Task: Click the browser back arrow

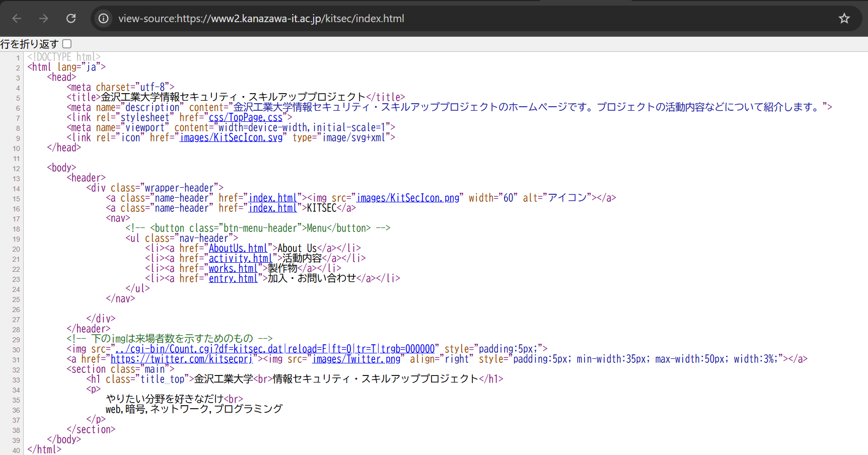Action: (x=17, y=19)
